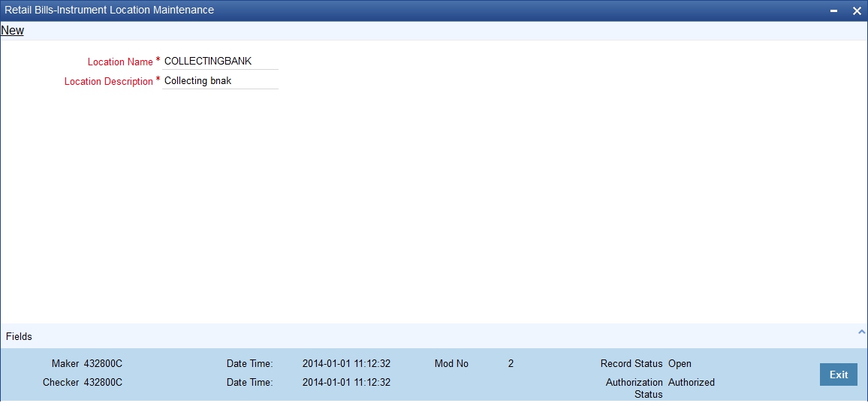This screenshot has height=406, width=868.
Task: Click the window title text
Action: pyautogui.click(x=109, y=10)
